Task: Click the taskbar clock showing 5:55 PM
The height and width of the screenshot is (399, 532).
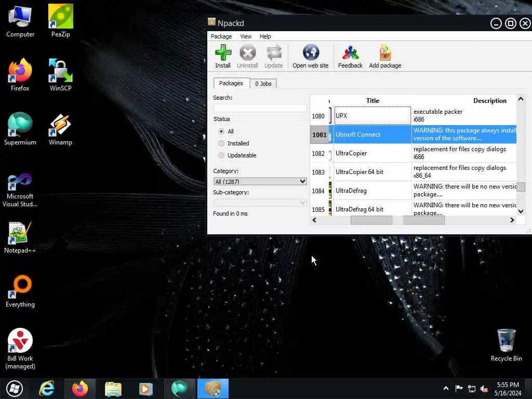Action: click(508, 389)
